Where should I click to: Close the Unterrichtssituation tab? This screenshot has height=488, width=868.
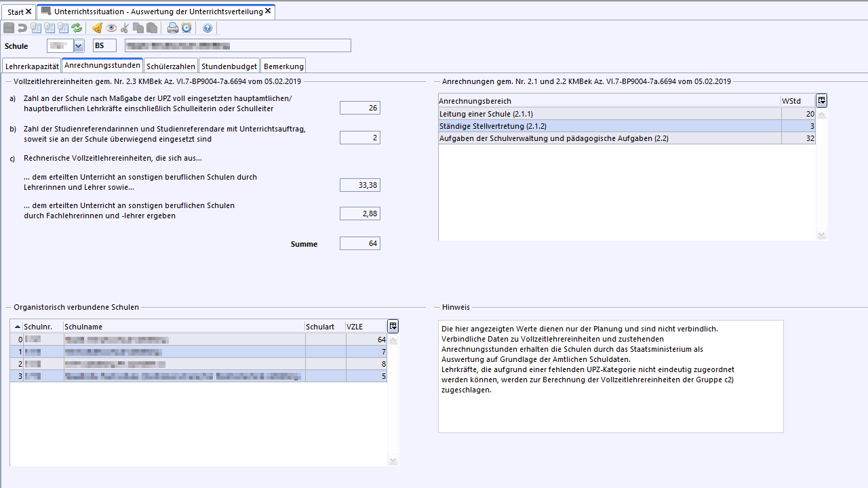point(268,11)
